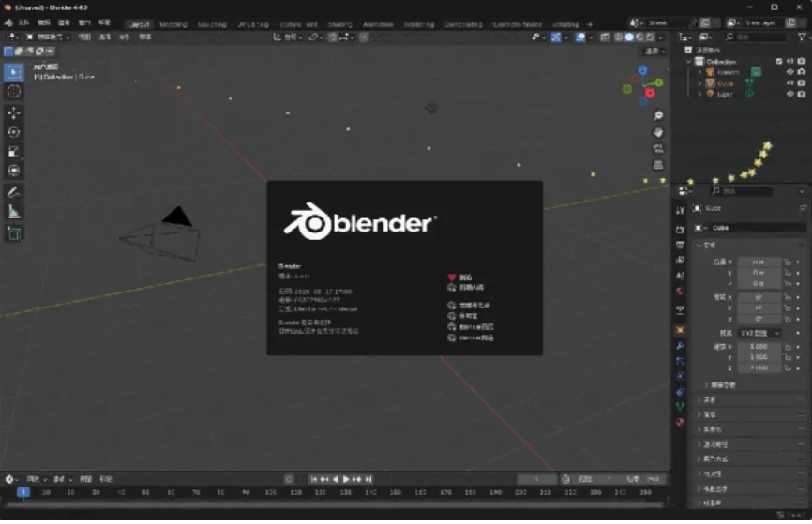Image resolution: width=812 pixels, height=524 pixels.
Task: Enable solid viewport shading
Action: pyautogui.click(x=629, y=37)
